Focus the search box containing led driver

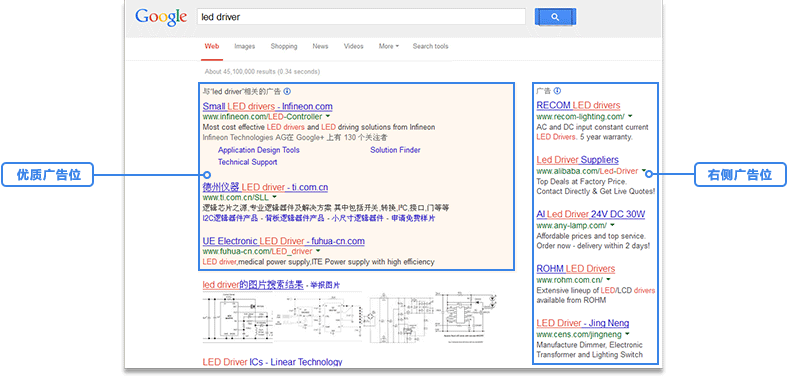pyautogui.click(x=361, y=17)
